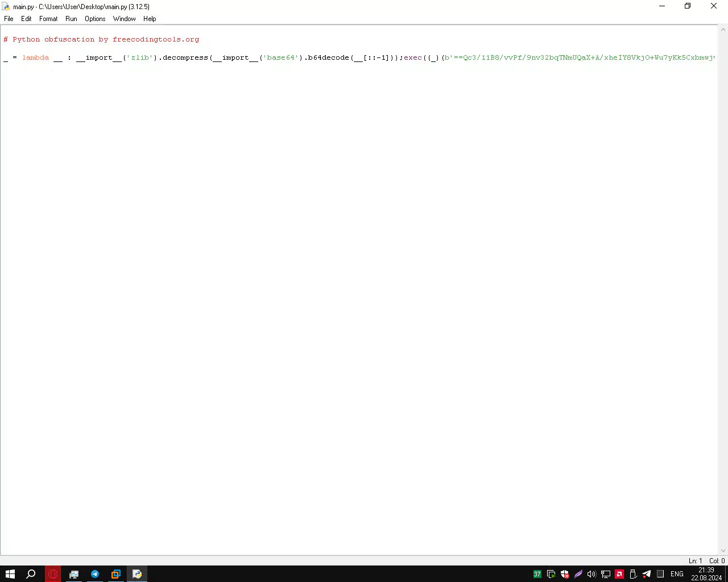Click the Python IDLE taskbar icon
The image size is (728, 582).
(x=137, y=573)
